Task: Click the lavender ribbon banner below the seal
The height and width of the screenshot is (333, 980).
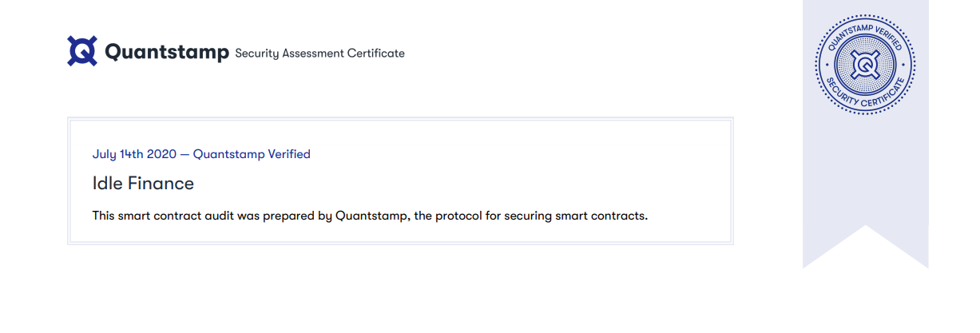Action: (x=865, y=184)
